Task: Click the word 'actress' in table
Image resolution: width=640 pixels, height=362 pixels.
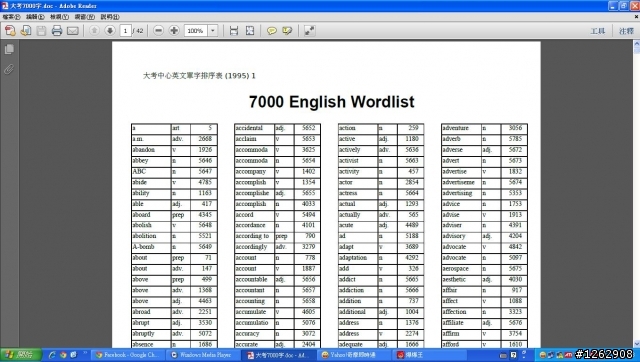Action: click(x=348, y=193)
